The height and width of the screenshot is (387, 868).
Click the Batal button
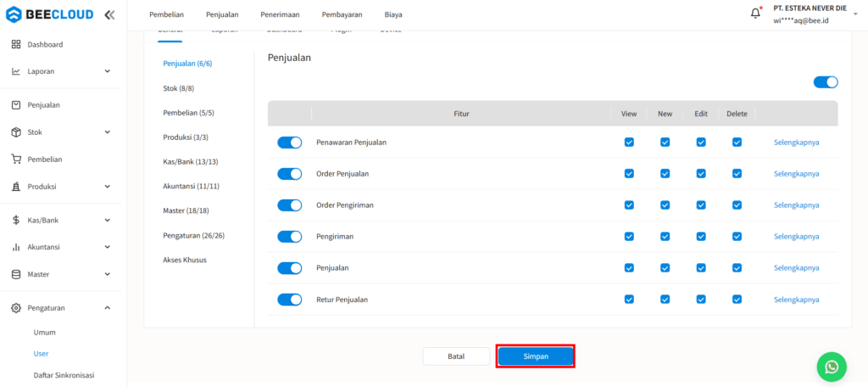point(456,356)
